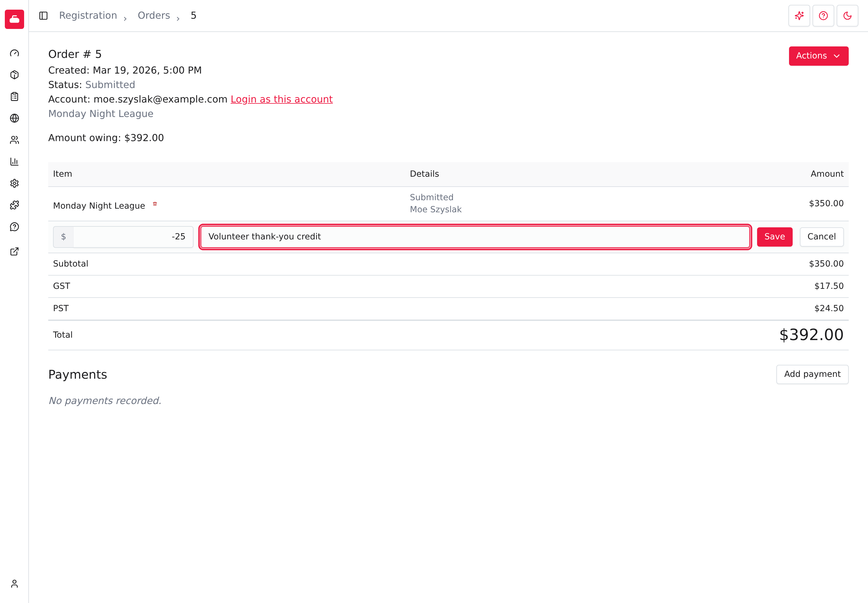Cancel the new line item
Image resolution: width=868 pixels, height=603 pixels.
pyautogui.click(x=822, y=237)
